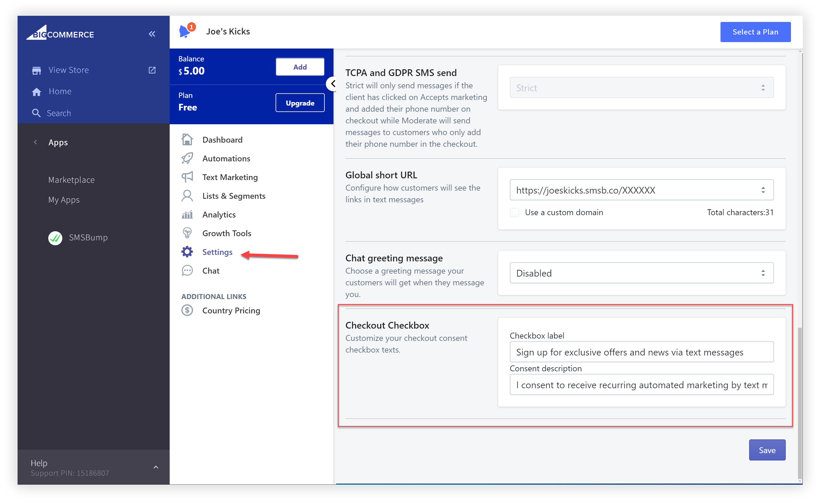Click the Chat bubble icon
The height and width of the screenshot is (504, 822).
(187, 270)
